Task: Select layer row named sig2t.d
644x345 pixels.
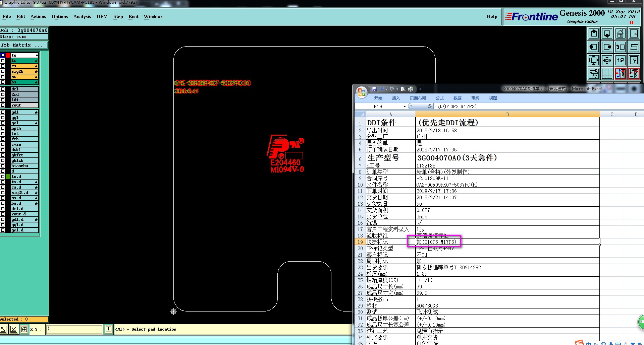Action: tap(24, 193)
